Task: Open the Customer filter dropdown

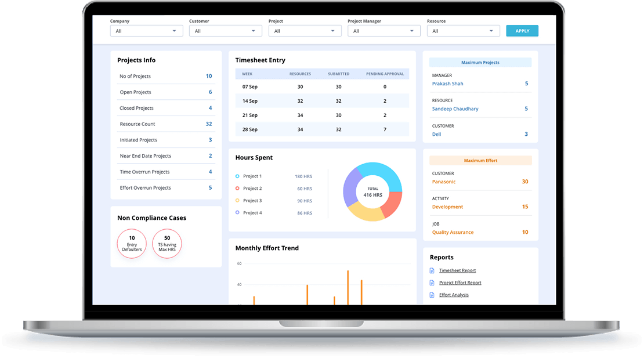Action: click(225, 30)
